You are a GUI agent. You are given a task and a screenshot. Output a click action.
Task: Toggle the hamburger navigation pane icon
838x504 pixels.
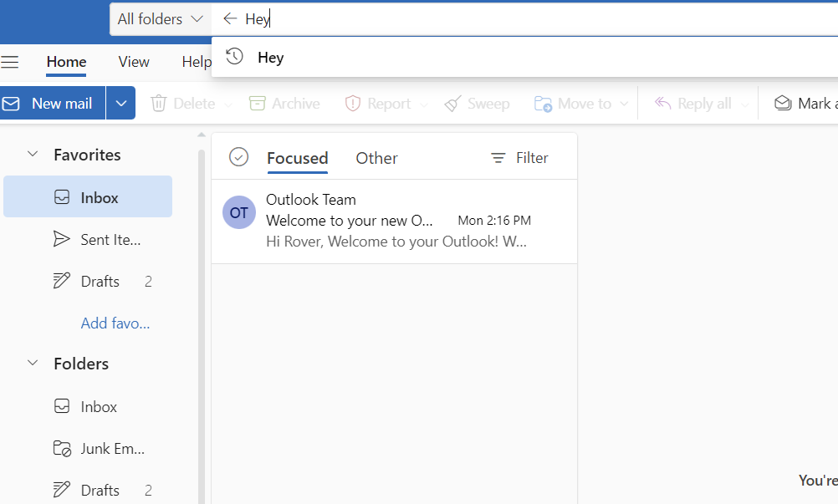click(x=10, y=62)
